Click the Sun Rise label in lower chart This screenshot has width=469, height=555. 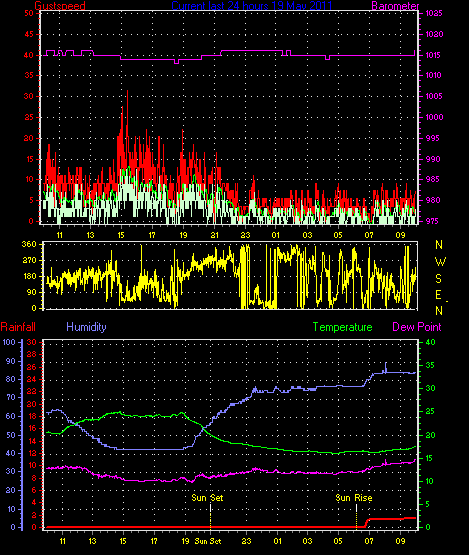click(354, 498)
